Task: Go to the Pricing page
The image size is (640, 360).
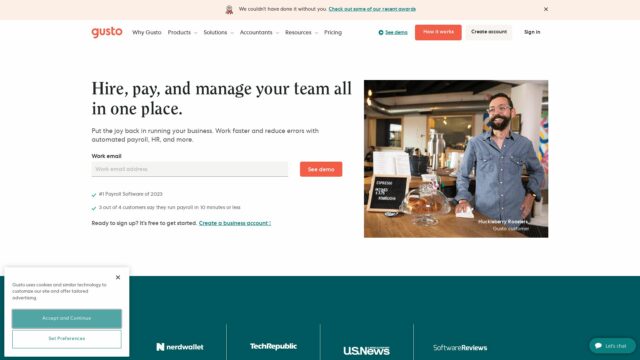Action: (333, 32)
